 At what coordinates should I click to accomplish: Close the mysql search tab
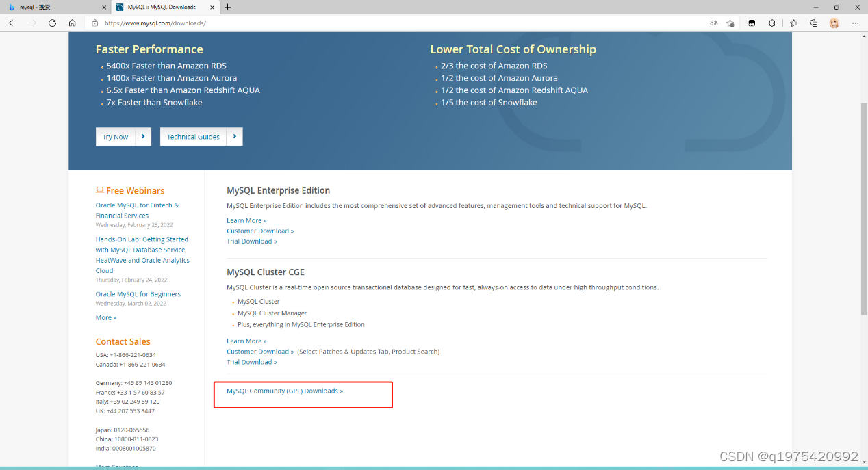(103, 7)
